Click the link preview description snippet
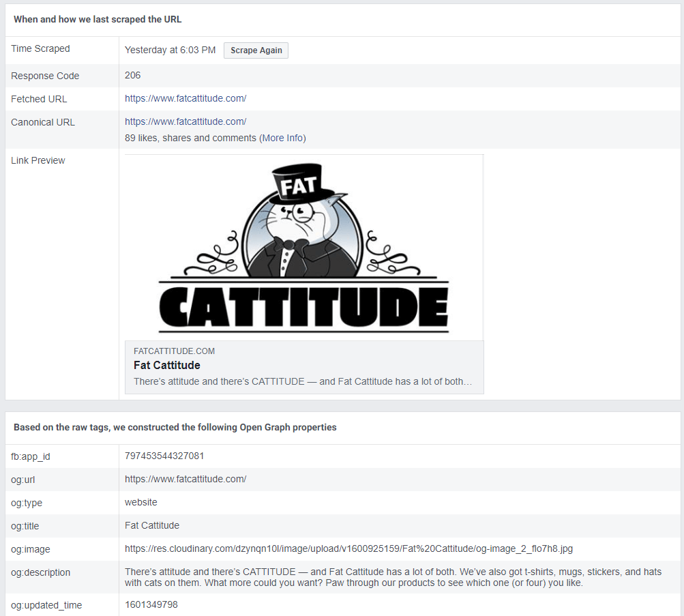Viewport: 684px width, 616px height. pos(303,381)
